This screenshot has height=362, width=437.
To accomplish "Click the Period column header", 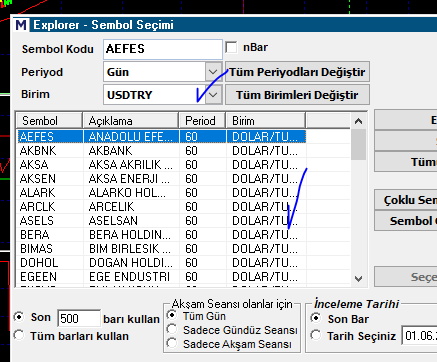I will 202,121.
